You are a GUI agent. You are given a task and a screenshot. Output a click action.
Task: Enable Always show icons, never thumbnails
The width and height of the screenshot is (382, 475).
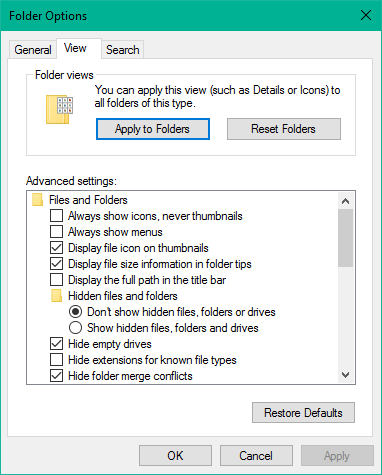(56, 216)
